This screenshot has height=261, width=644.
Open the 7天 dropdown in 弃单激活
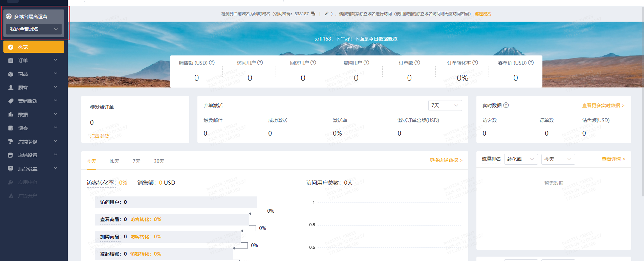coord(445,105)
